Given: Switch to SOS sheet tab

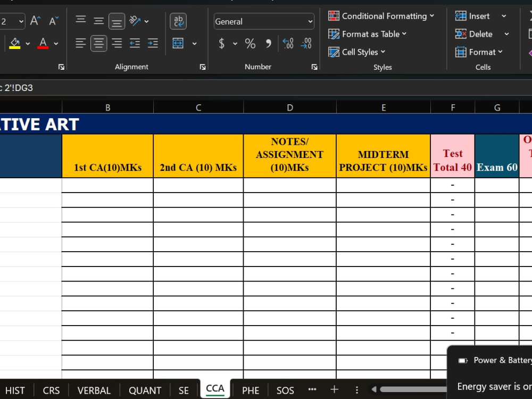Looking at the screenshot, I should tap(285, 390).
